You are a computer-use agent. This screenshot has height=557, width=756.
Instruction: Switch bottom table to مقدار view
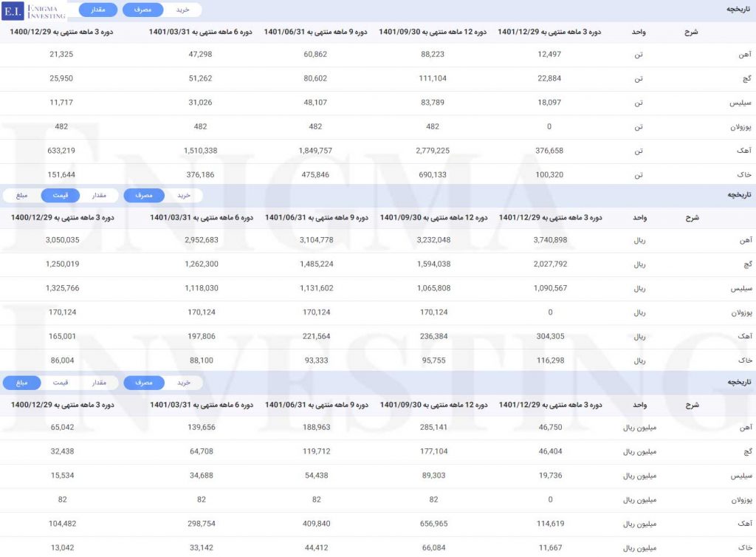coord(99,383)
